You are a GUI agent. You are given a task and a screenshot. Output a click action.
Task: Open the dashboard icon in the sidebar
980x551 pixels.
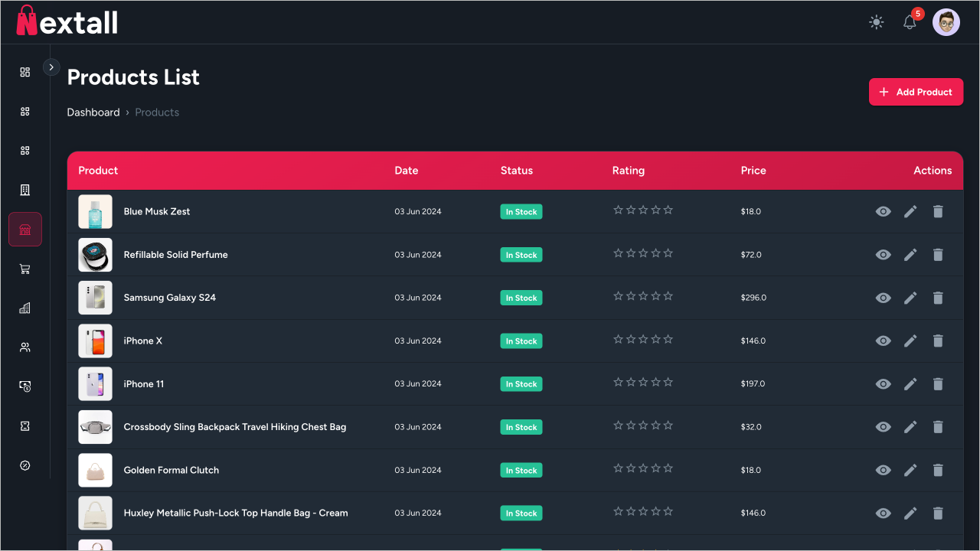tap(25, 72)
